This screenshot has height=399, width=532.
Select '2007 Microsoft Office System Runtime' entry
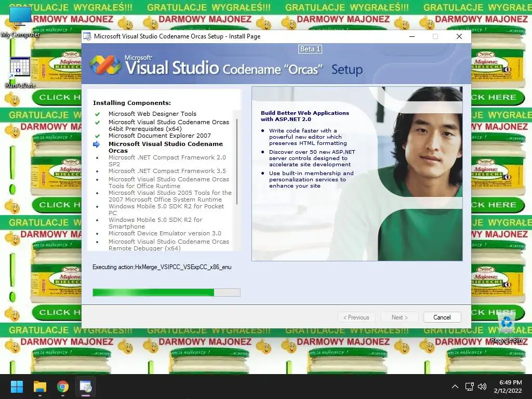pos(170,196)
